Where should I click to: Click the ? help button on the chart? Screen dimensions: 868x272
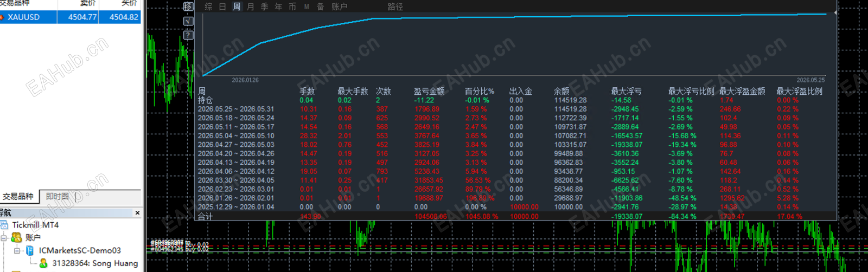click(188, 35)
